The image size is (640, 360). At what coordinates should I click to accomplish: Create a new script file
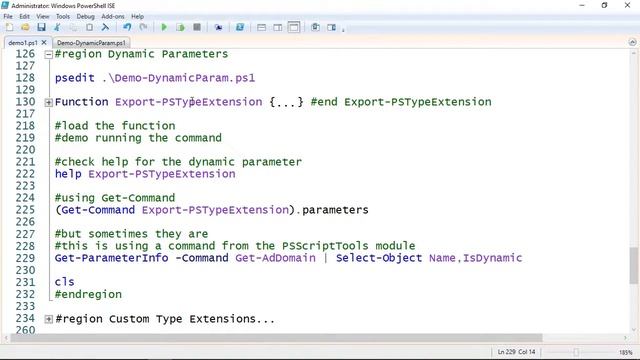pyautogui.click(x=9, y=27)
